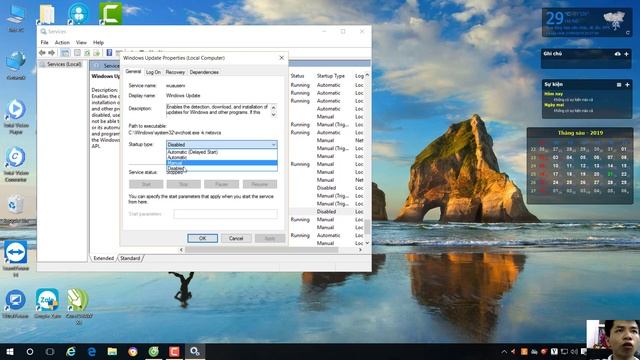Click OK in Windows Update Properties
The image size is (640, 360).
202,238
